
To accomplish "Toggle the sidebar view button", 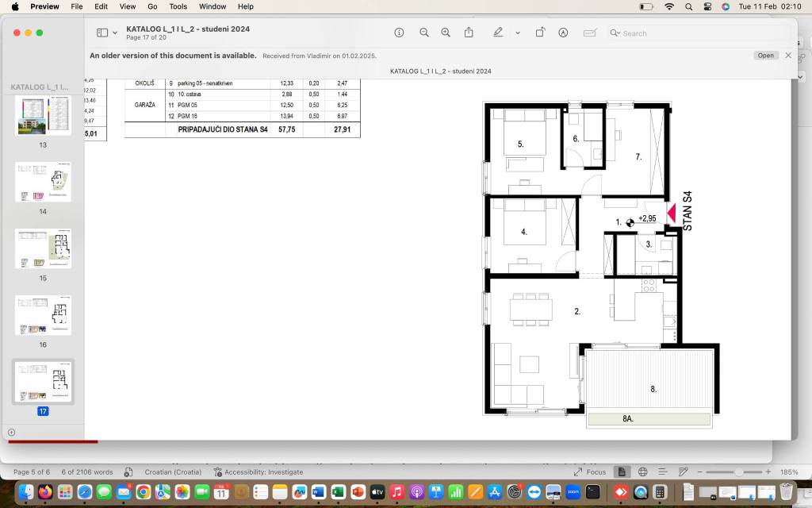I will pyautogui.click(x=101, y=33).
